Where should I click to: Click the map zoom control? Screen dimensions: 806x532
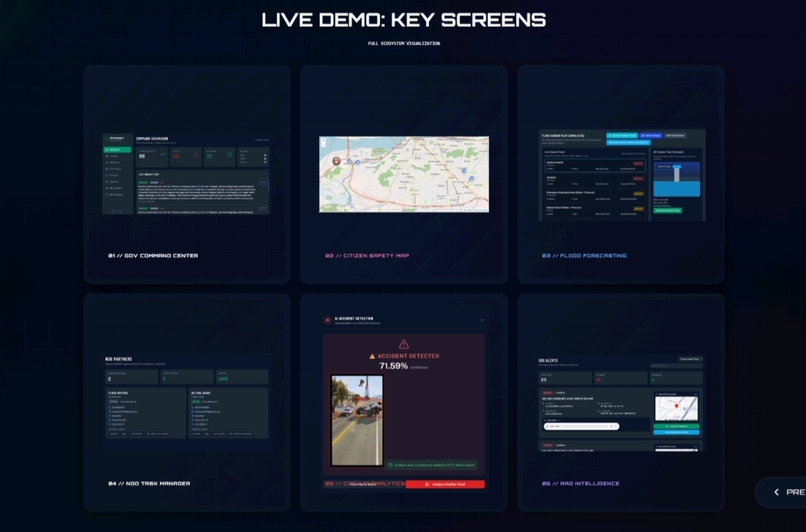point(323,143)
